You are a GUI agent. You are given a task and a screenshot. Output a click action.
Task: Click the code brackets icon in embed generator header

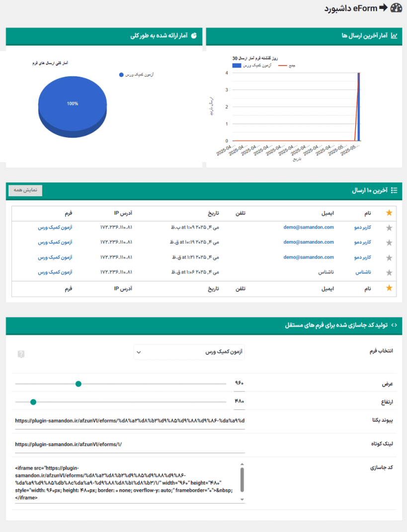[x=394, y=325]
